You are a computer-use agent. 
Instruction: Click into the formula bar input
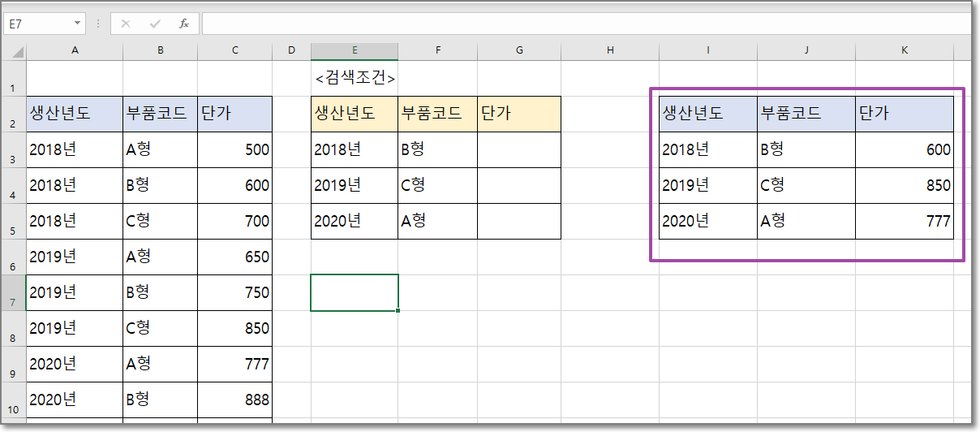(586, 24)
